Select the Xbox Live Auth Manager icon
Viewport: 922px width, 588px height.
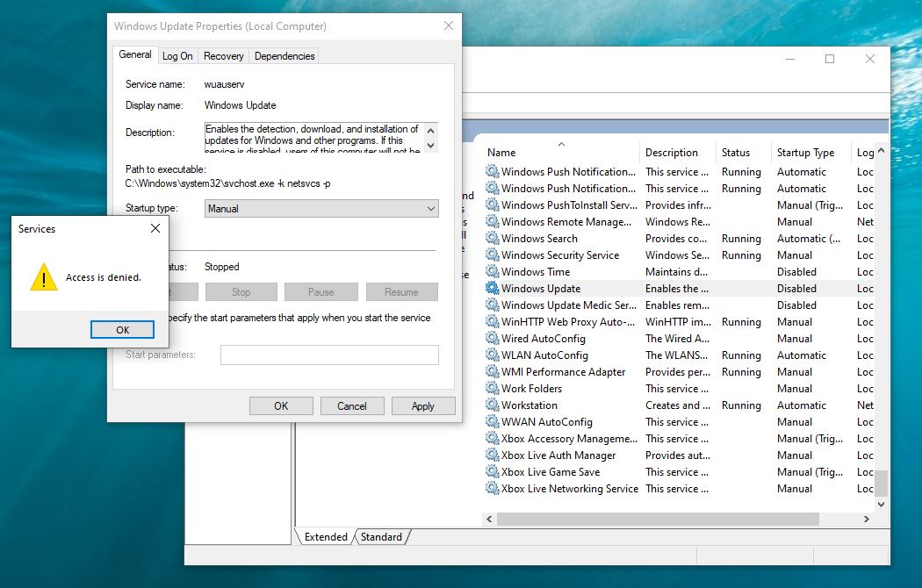[x=493, y=455]
